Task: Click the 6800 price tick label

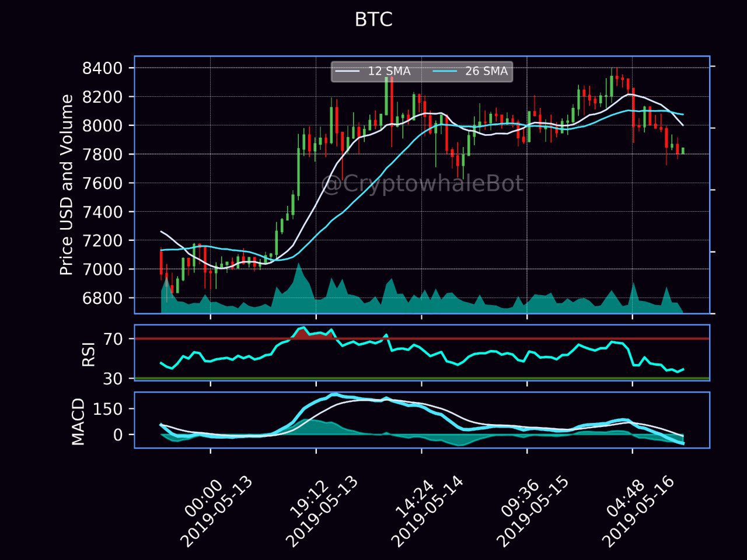Action: [102, 298]
